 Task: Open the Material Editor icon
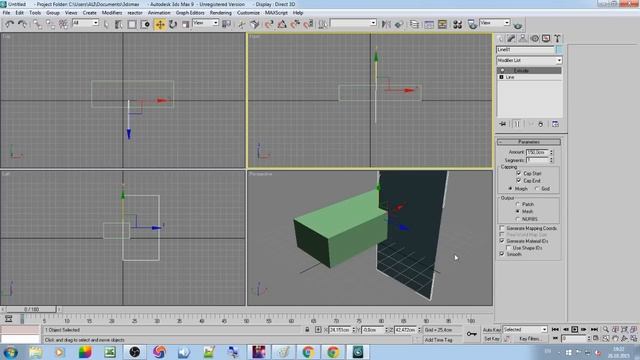click(458, 24)
